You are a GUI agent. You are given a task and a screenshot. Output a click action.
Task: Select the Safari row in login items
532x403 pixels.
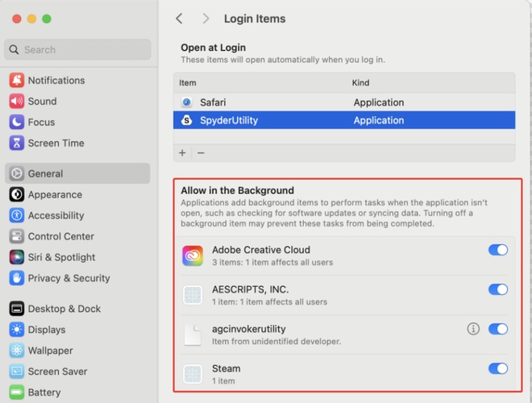coord(344,102)
